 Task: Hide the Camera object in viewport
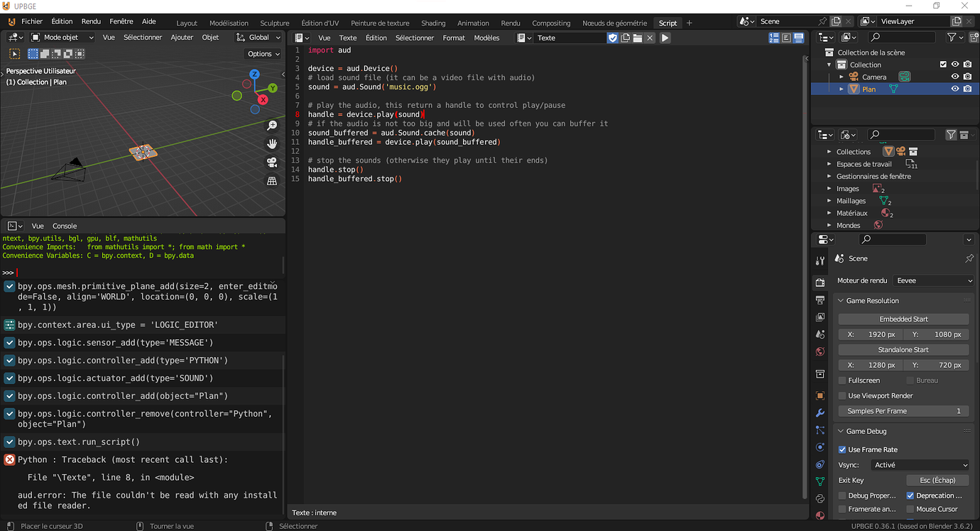pyautogui.click(x=955, y=77)
